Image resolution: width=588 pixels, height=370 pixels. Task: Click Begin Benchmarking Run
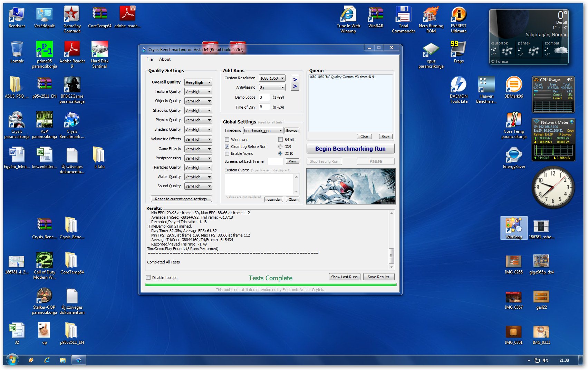pyautogui.click(x=350, y=149)
